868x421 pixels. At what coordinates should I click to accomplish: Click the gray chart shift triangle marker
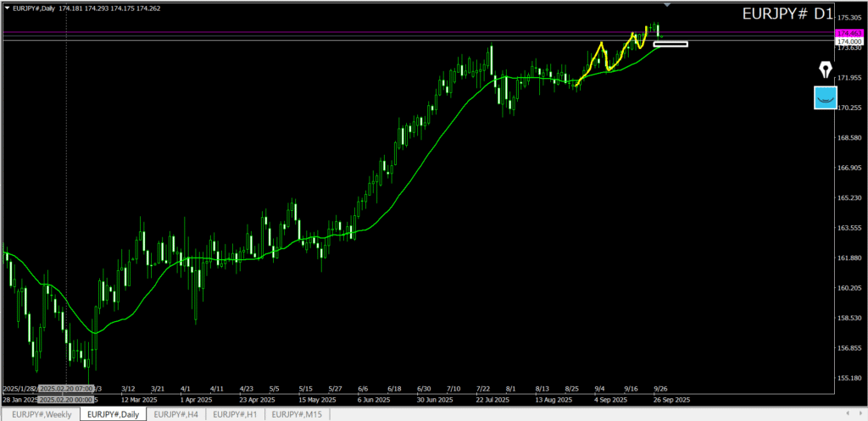click(x=667, y=5)
